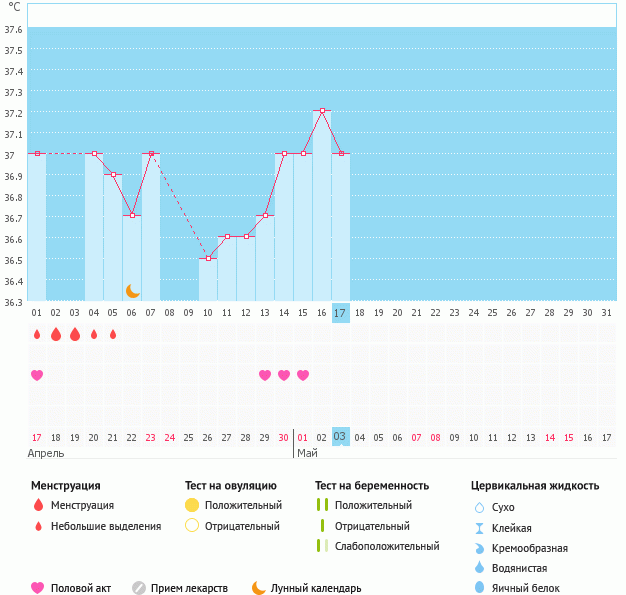Click the Май month label

pyautogui.click(x=307, y=453)
